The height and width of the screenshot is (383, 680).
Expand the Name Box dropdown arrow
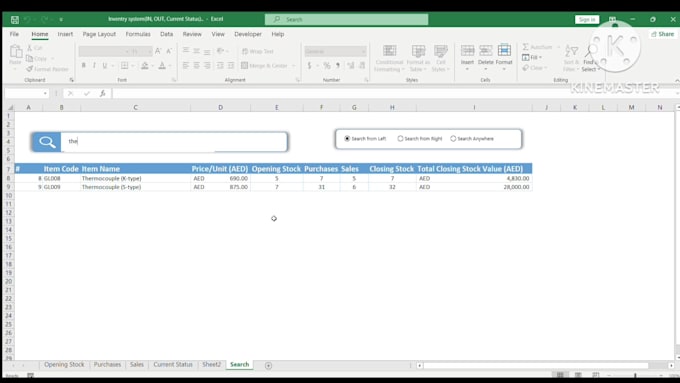[45, 93]
